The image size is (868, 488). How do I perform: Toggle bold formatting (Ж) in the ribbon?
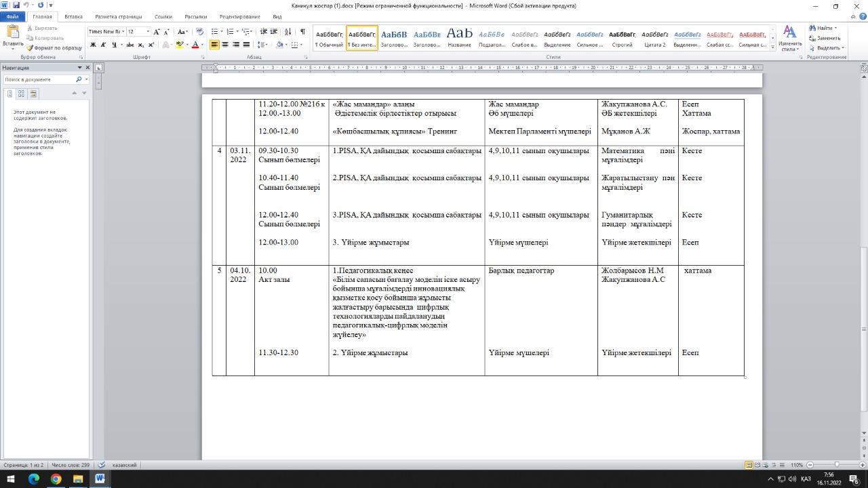point(93,45)
